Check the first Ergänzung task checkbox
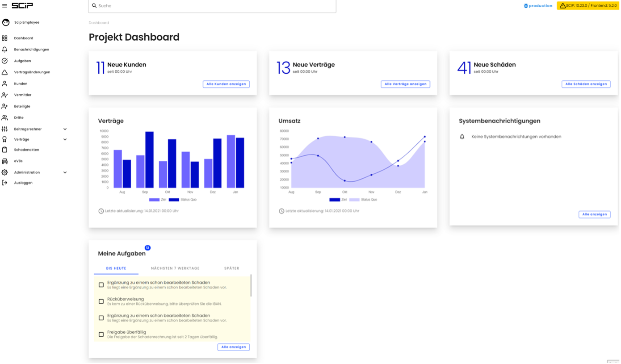621x364 pixels. point(101,285)
